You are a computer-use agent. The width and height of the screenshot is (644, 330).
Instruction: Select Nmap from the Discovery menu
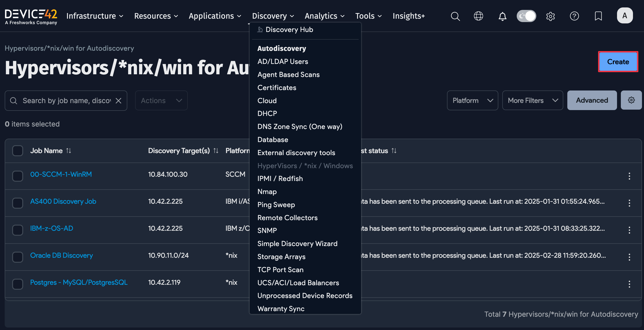point(267,191)
